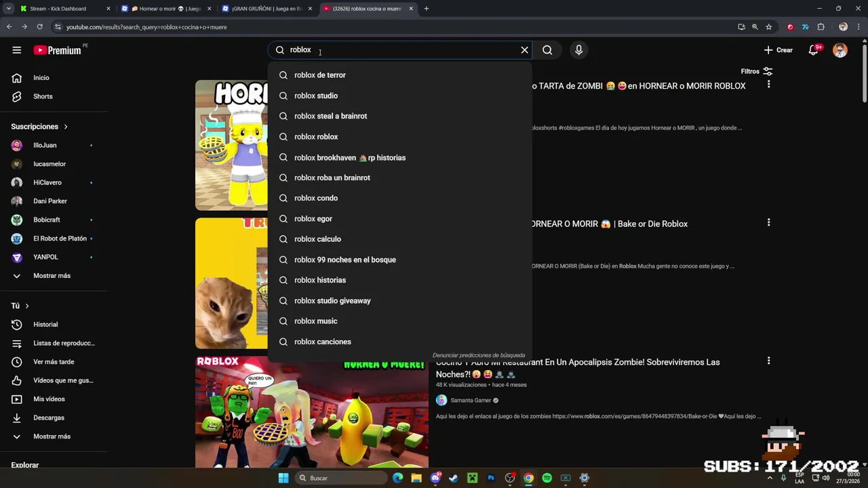Select suggestion roblox 99 noches en el bosque
This screenshot has height=488, width=868.
(x=400, y=260)
